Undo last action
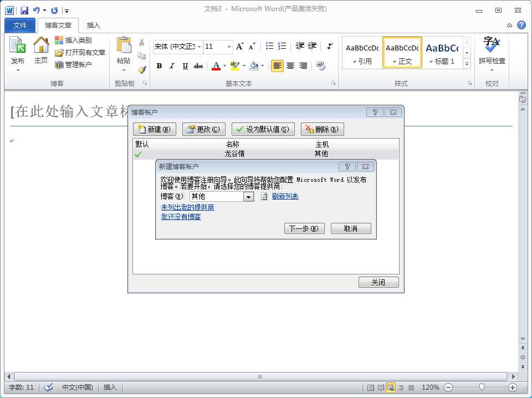 [x=37, y=11]
